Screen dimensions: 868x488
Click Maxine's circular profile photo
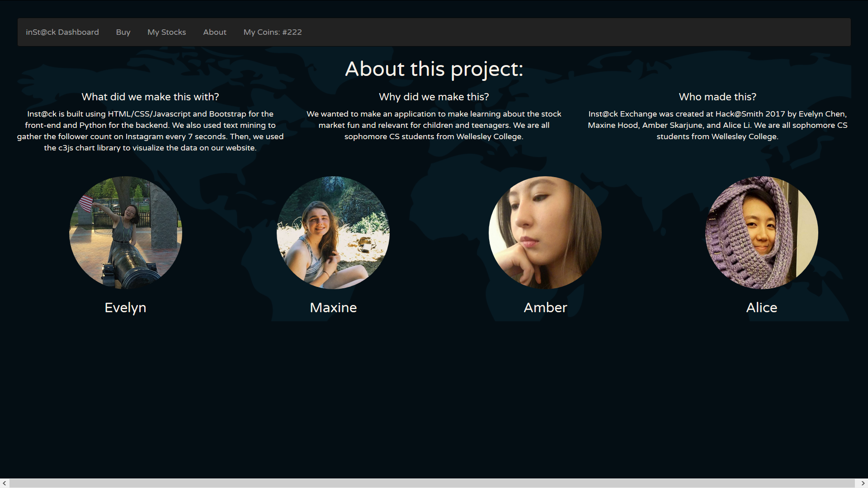tap(333, 233)
